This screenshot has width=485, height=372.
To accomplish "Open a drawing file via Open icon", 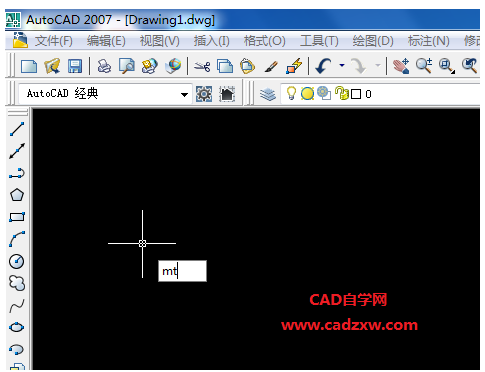I will (52, 66).
